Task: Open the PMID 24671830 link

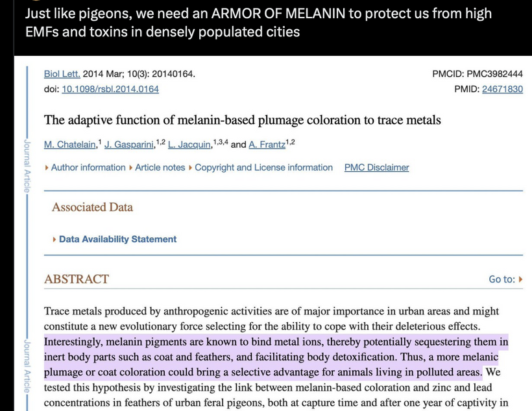Action: [502, 89]
